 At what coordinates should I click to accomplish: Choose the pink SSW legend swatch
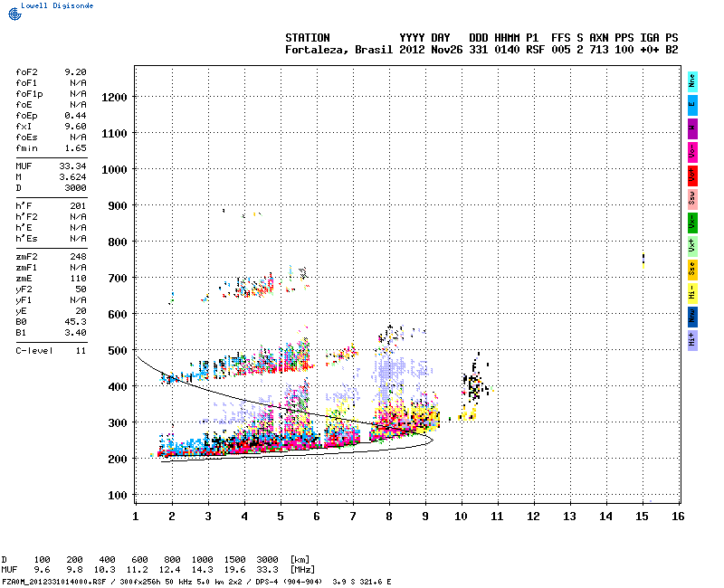pyautogui.click(x=692, y=199)
